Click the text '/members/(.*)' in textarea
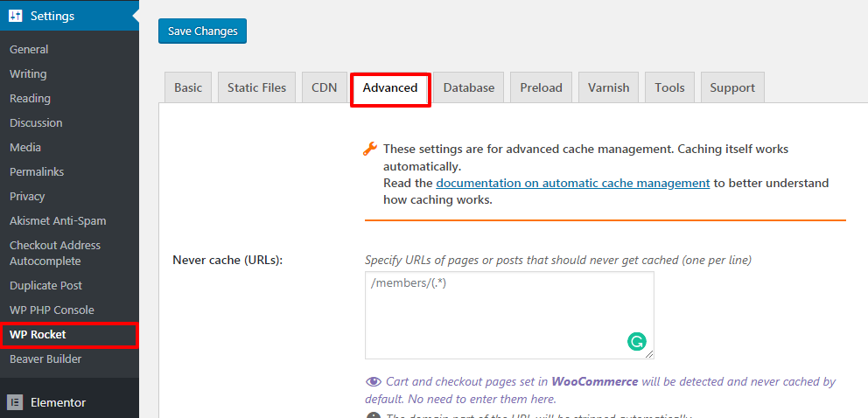This screenshot has height=418, width=868. [408, 283]
